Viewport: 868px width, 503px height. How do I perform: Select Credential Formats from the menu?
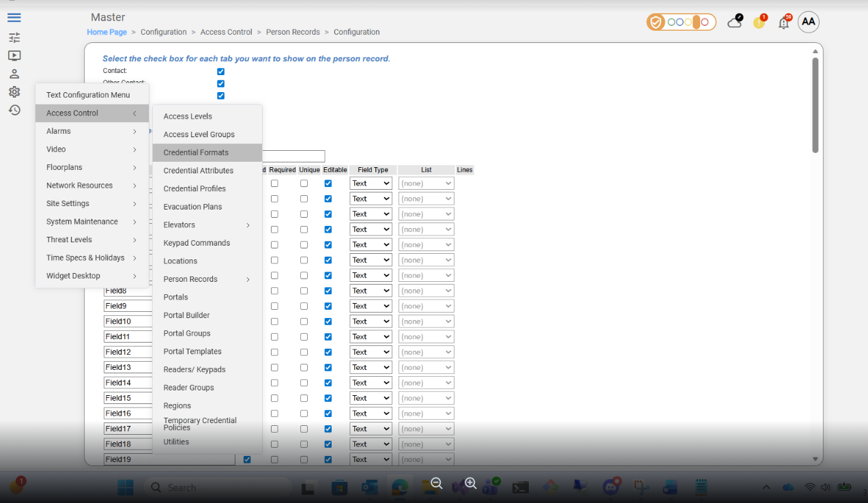(196, 152)
